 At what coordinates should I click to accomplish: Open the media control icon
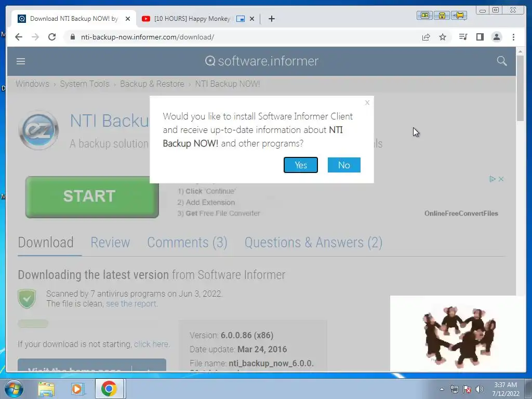click(463, 37)
